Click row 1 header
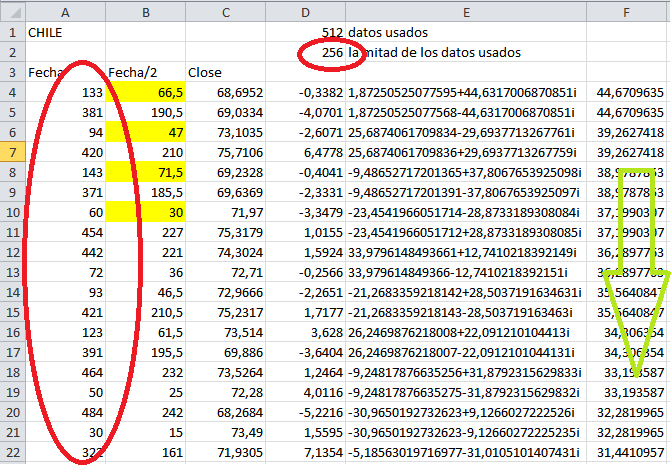Viewport: 672px width, 466px height. pyautogui.click(x=12, y=32)
